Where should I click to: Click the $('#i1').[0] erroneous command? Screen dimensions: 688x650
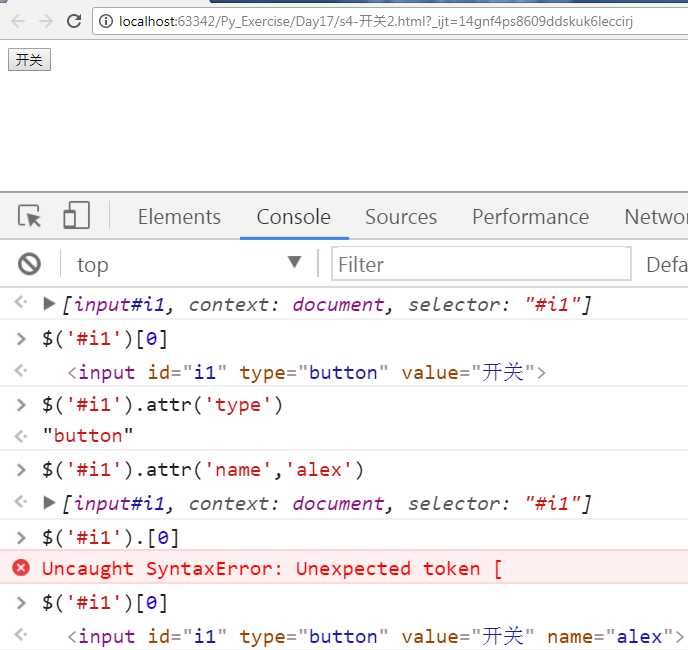click(110, 538)
